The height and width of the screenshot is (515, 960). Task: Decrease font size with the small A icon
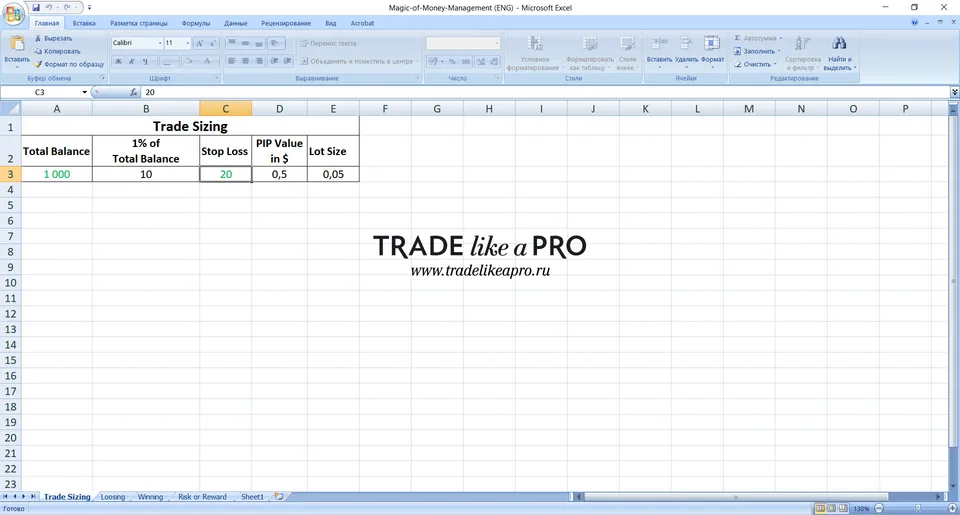pos(212,43)
